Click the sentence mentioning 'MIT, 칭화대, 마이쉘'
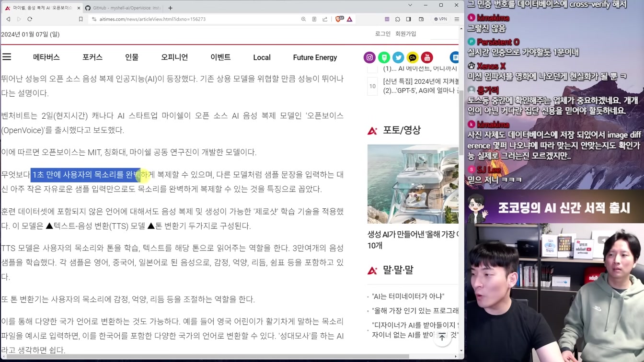Image resolution: width=644 pixels, height=362 pixels. click(129, 152)
